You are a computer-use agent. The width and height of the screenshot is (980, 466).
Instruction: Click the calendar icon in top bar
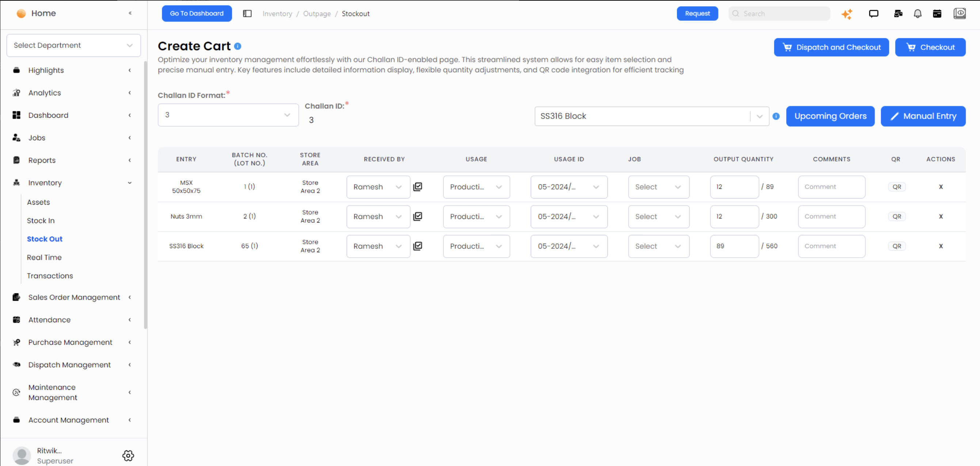tap(937, 14)
